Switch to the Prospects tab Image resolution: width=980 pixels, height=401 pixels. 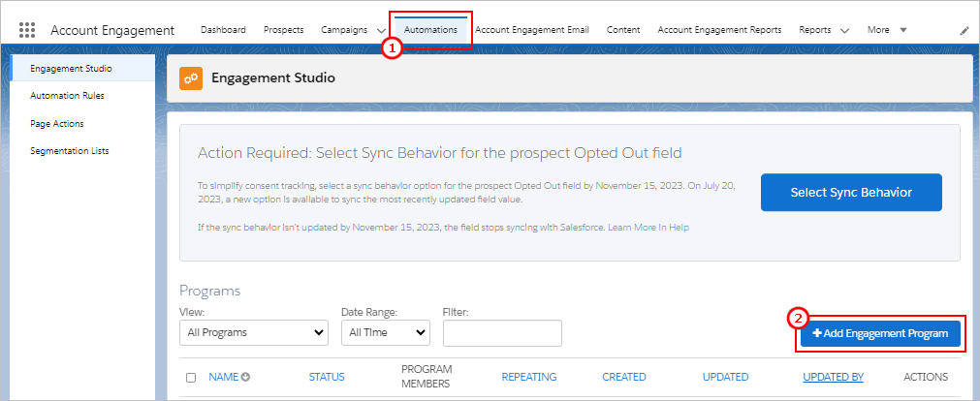(284, 29)
